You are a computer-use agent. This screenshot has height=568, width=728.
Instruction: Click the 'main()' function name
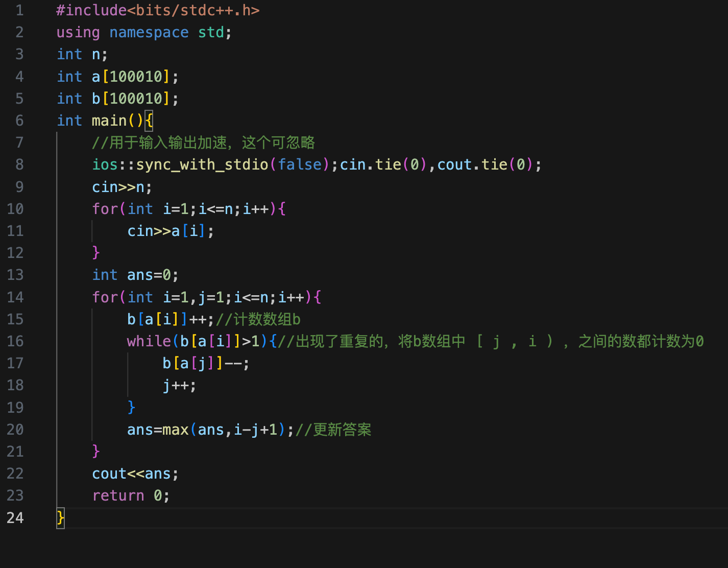[x=118, y=121]
